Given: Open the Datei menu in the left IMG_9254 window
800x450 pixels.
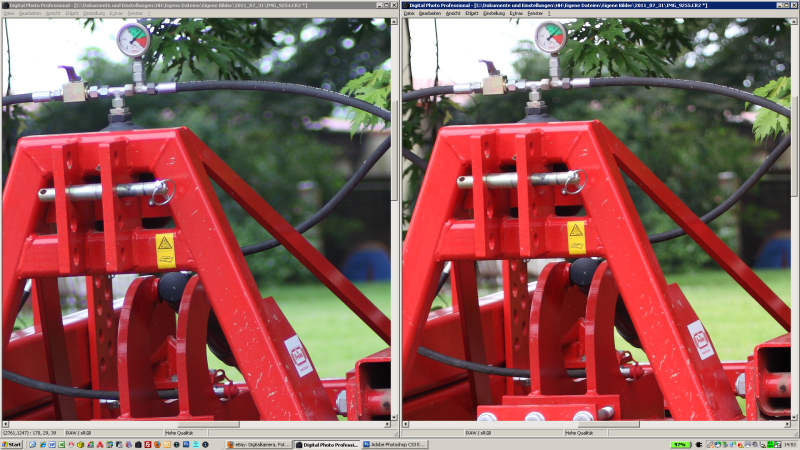Looking at the screenshot, I should (9, 13).
